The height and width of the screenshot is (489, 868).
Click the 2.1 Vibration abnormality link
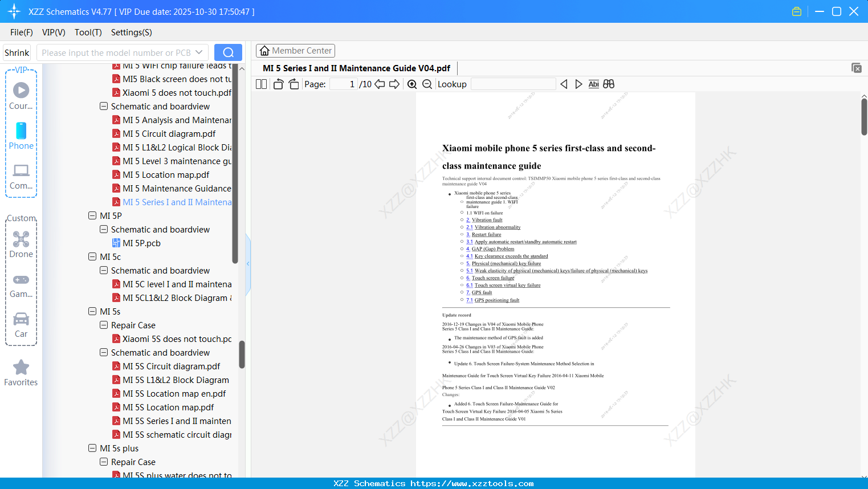494,227
